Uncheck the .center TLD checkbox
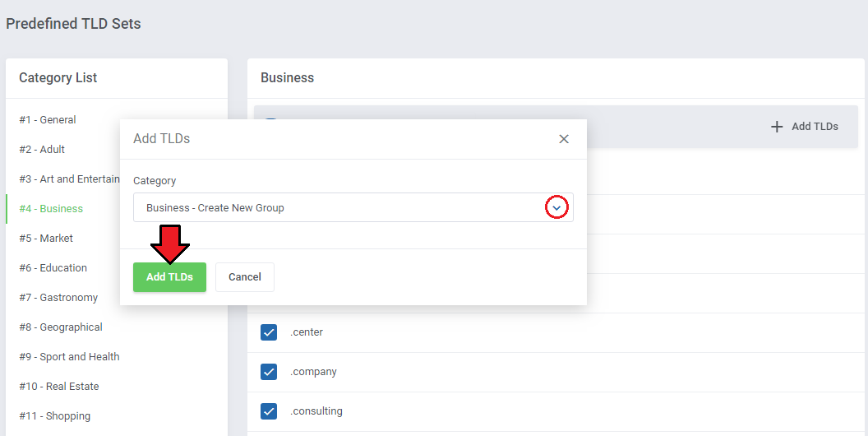Image resolution: width=868 pixels, height=436 pixels. [x=269, y=332]
